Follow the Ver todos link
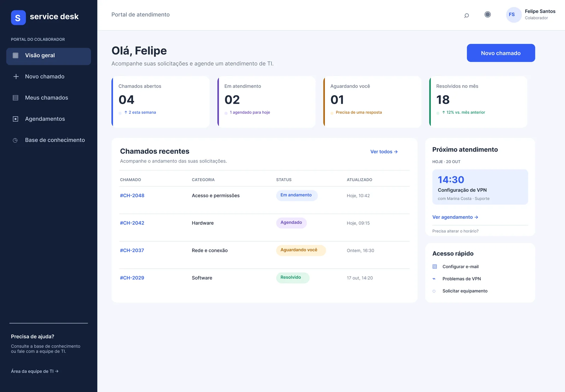The height and width of the screenshot is (392, 565). click(x=384, y=152)
